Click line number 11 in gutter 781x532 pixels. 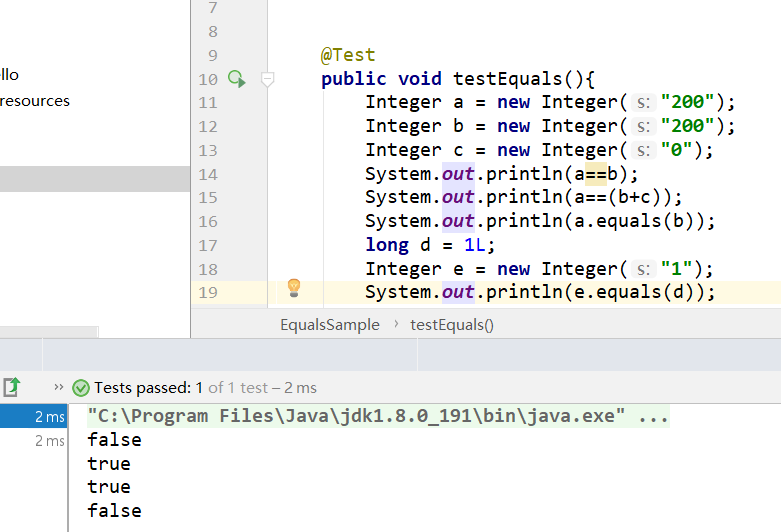(x=208, y=103)
